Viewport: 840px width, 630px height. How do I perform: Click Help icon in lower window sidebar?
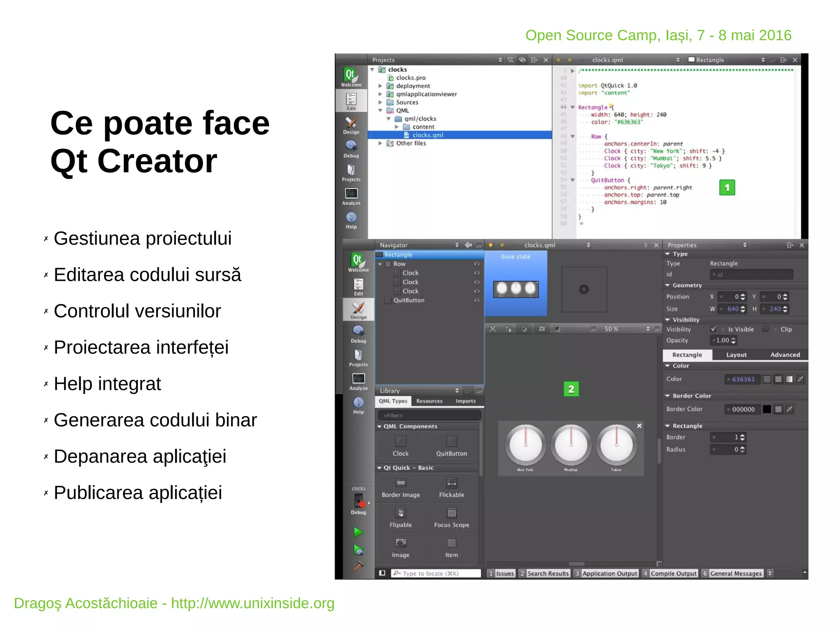tap(358, 405)
